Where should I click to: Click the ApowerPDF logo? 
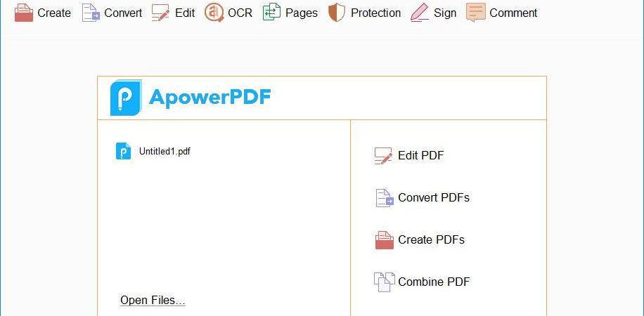[191, 98]
